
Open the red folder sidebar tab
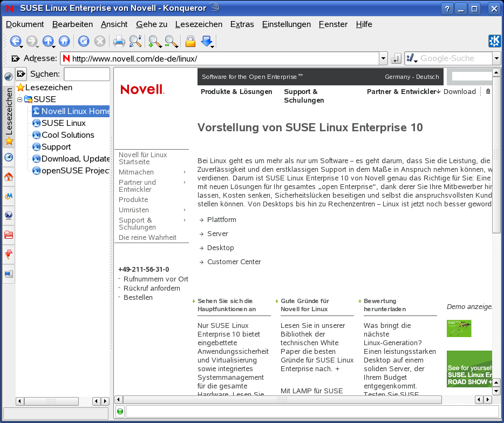(x=9, y=234)
